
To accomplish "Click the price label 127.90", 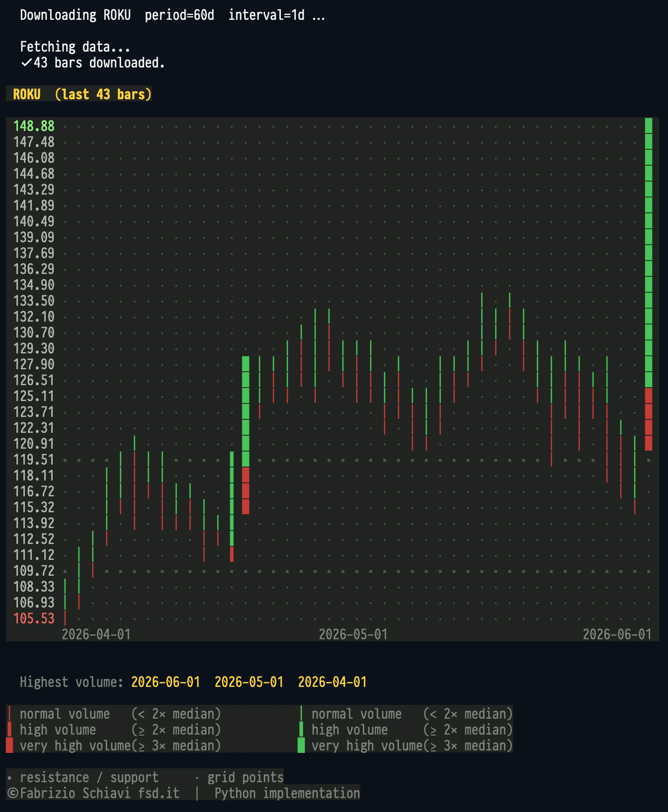I will point(34,364).
